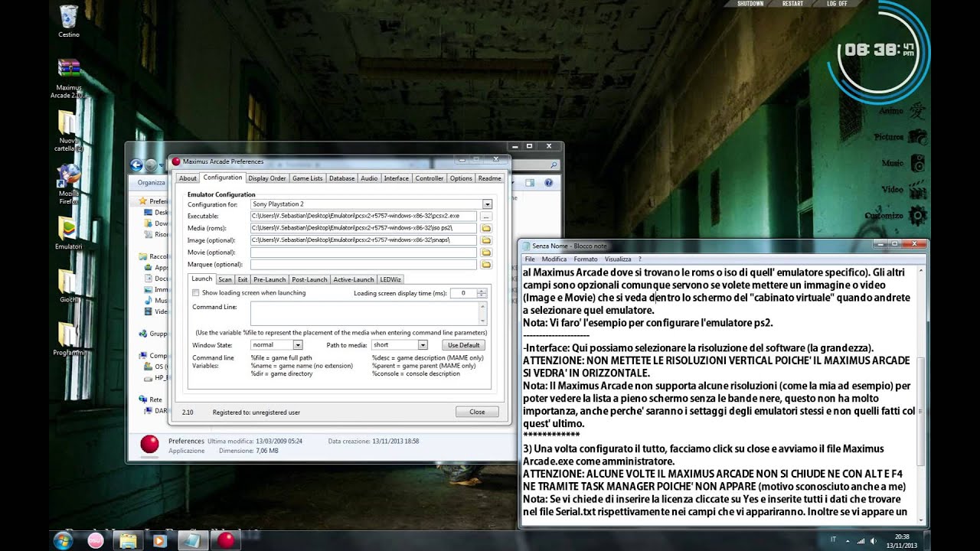Switch to the Game Lists tab
The image size is (980, 551).
(x=308, y=178)
